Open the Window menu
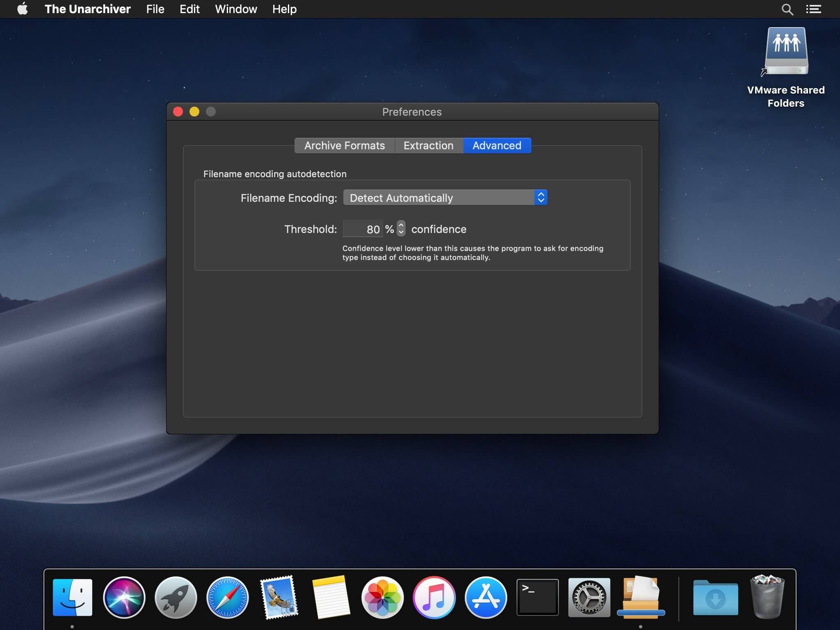The width and height of the screenshot is (840, 630). click(x=236, y=9)
